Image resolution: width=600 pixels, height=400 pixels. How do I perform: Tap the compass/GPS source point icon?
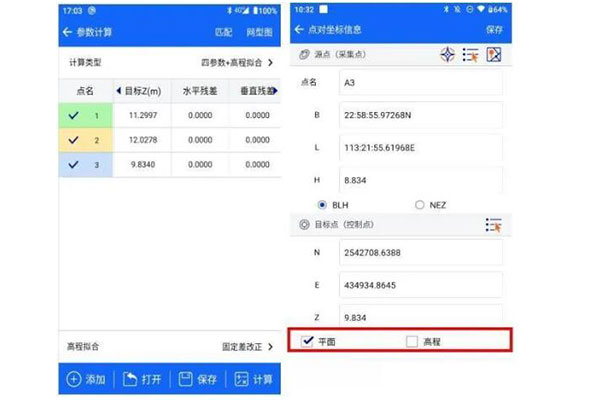[447, 55]
